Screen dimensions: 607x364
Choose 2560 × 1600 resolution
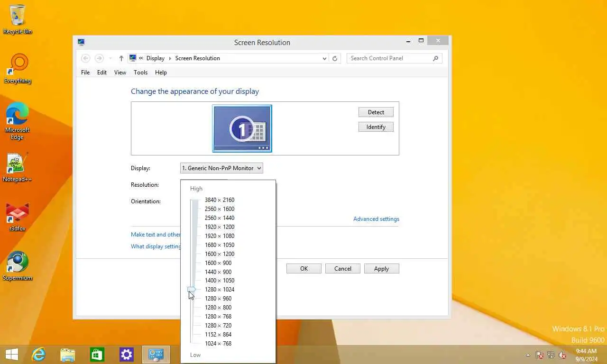[220, 209]
